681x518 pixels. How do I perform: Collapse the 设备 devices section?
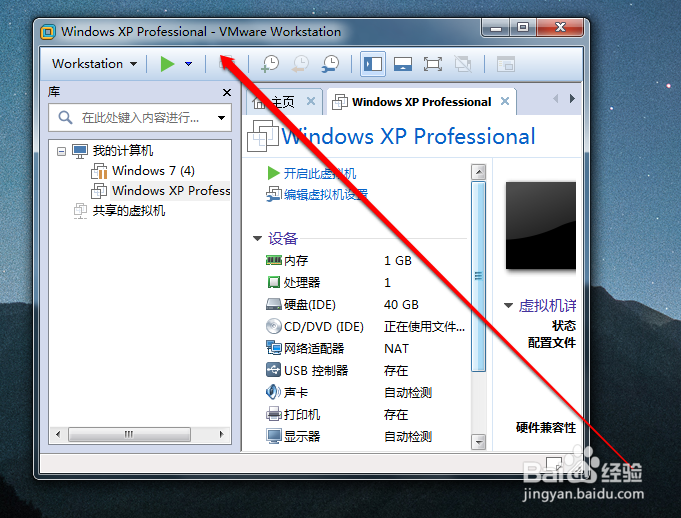pyautogui.click(x=258, y=238)
